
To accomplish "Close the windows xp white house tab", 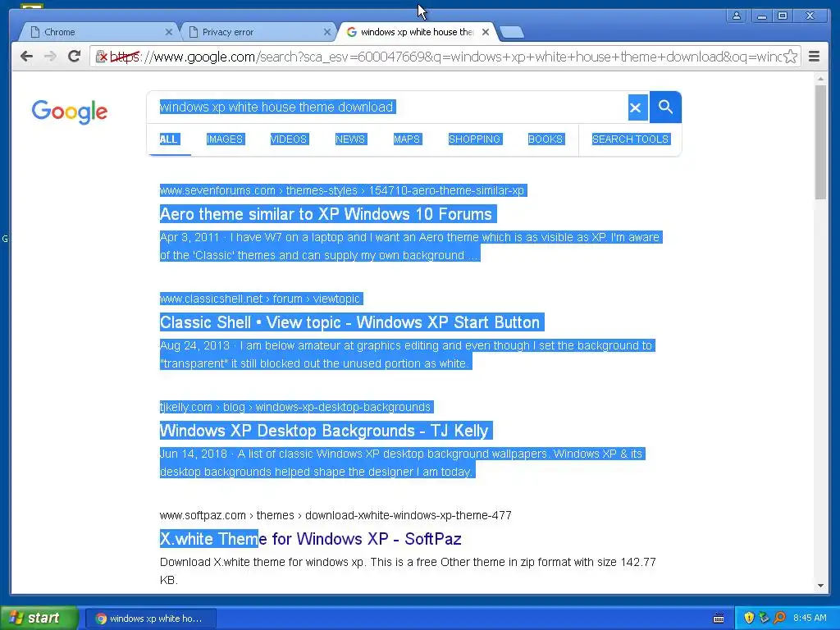I will (x=486, y=32).
